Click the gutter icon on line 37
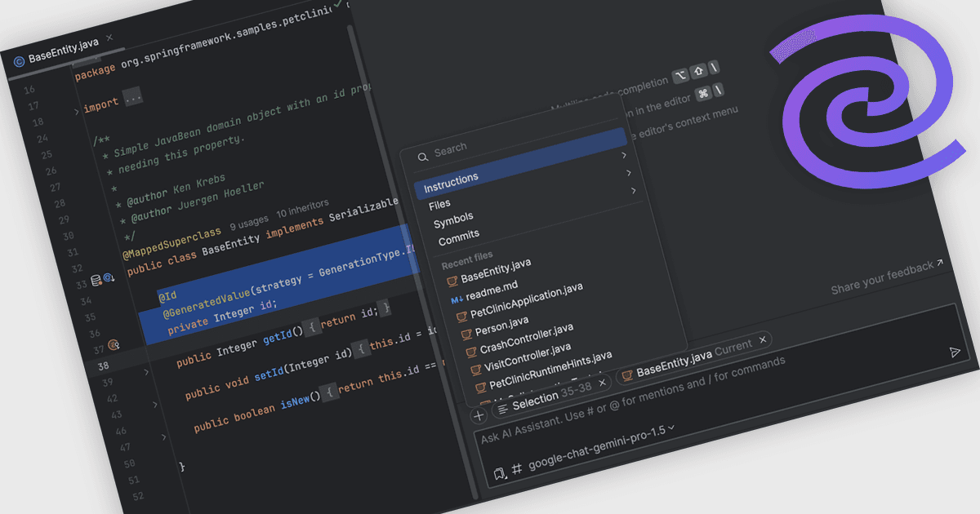980x514 pixels. click(x=114, y=346)
